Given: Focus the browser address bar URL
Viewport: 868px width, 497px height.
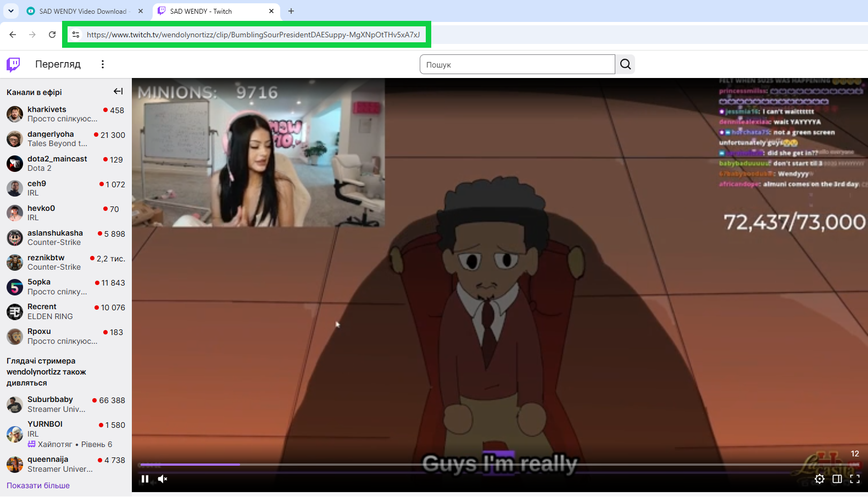Looking at the screenshot, I should [x=253, y=35].
